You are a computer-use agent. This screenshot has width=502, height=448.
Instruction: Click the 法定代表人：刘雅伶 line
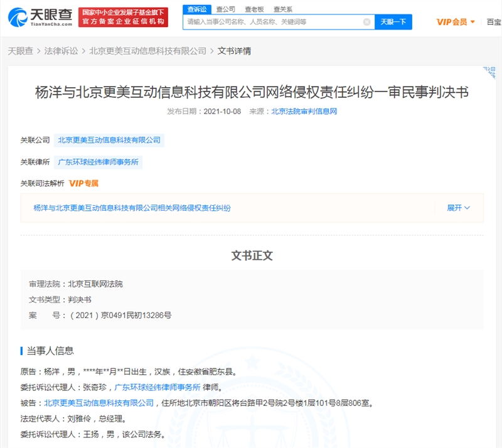tap(73, 419)
